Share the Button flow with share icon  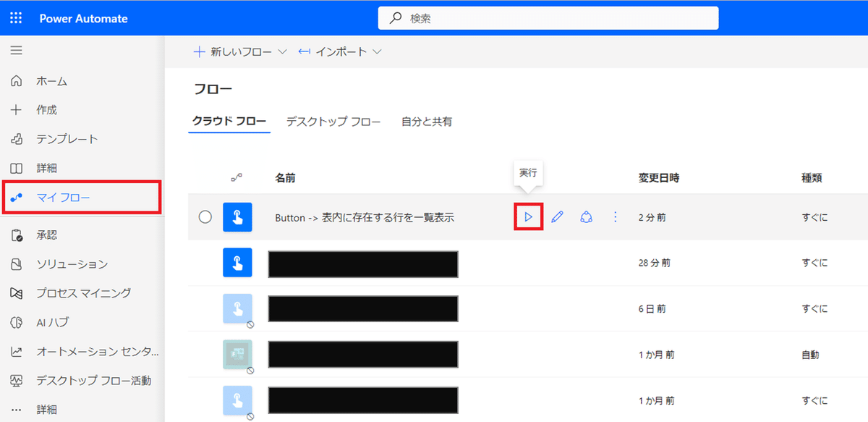tap(586, 216)
